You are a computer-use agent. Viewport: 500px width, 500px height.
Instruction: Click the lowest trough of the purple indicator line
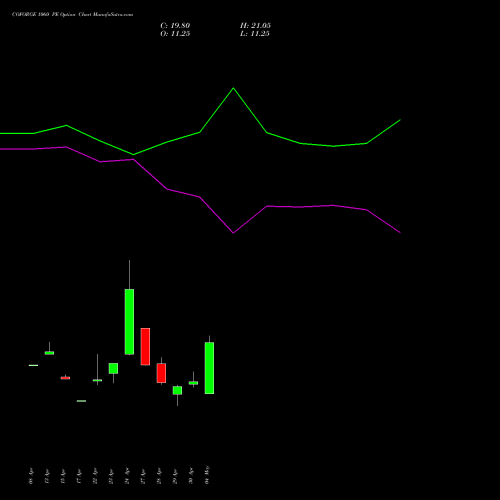[x=233, y=233]
